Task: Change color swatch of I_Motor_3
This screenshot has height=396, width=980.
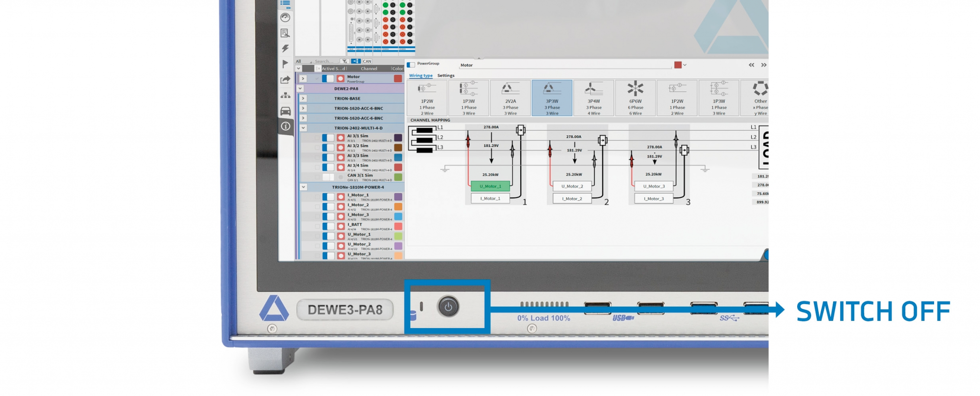Action: tap(398, 216)
